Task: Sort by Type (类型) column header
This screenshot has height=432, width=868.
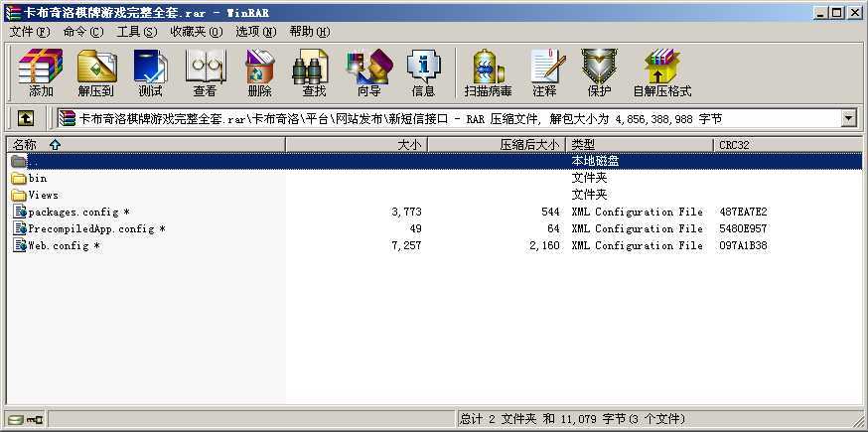Action: point(640,145)
